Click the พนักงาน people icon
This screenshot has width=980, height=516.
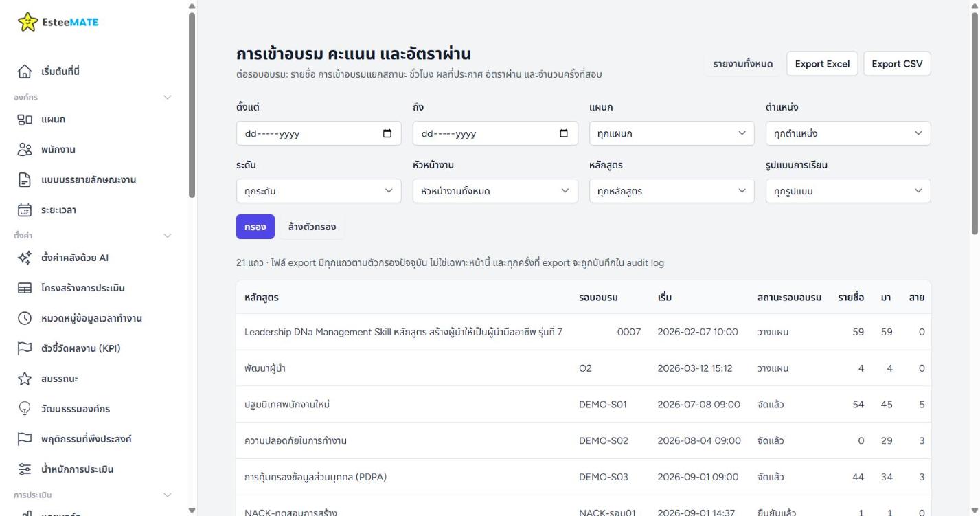[25, 150]
